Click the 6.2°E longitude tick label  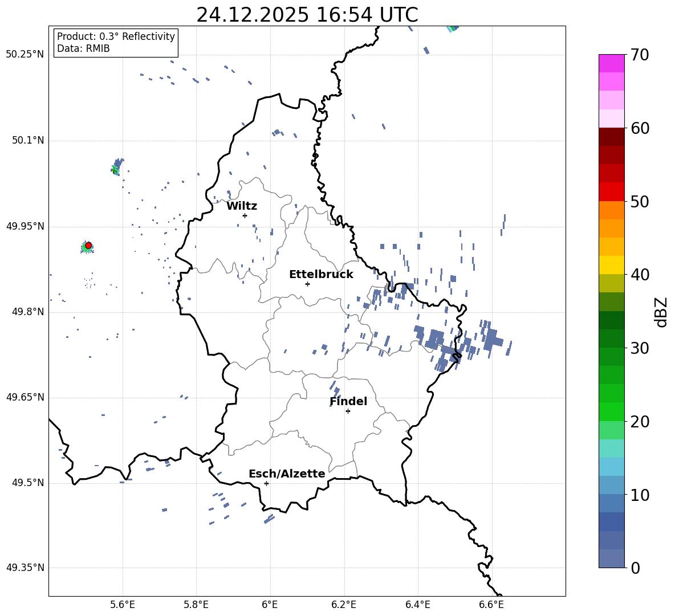click(x=344, y=605)
